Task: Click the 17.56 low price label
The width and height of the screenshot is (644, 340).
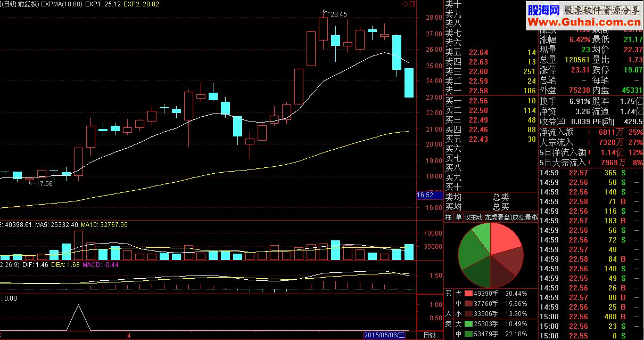Action: (x=44, y=184)
